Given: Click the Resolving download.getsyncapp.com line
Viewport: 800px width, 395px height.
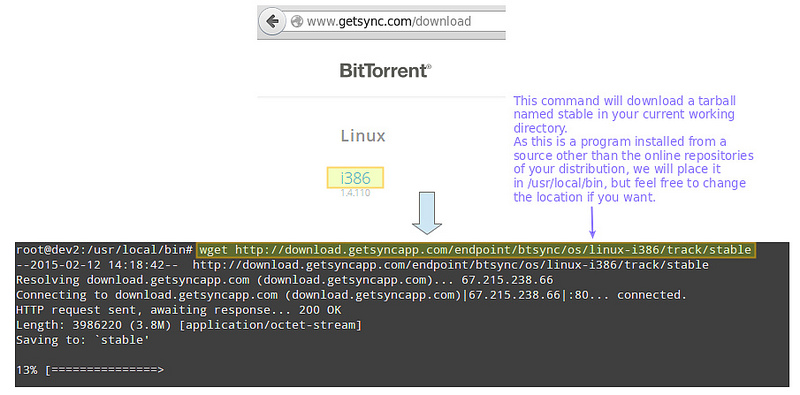Looking at the screenshot, I should [284, 280].
